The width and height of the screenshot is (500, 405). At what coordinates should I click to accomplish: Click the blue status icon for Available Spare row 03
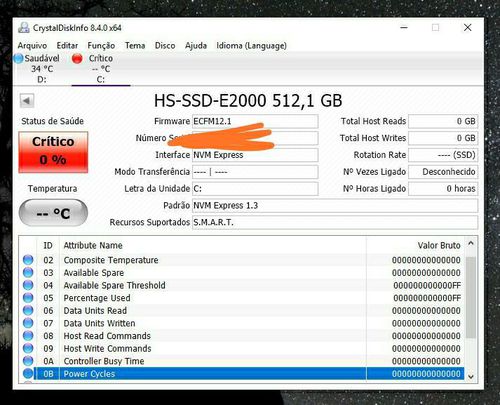click(x=28, y=273)
